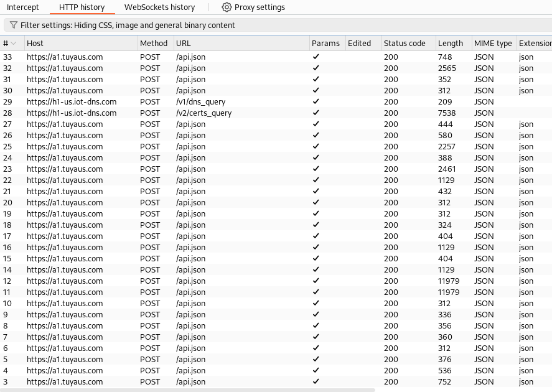Viewport: 552px width, 392px height.
Task: Open the WebSockets history tab
Action: point(159,7)
